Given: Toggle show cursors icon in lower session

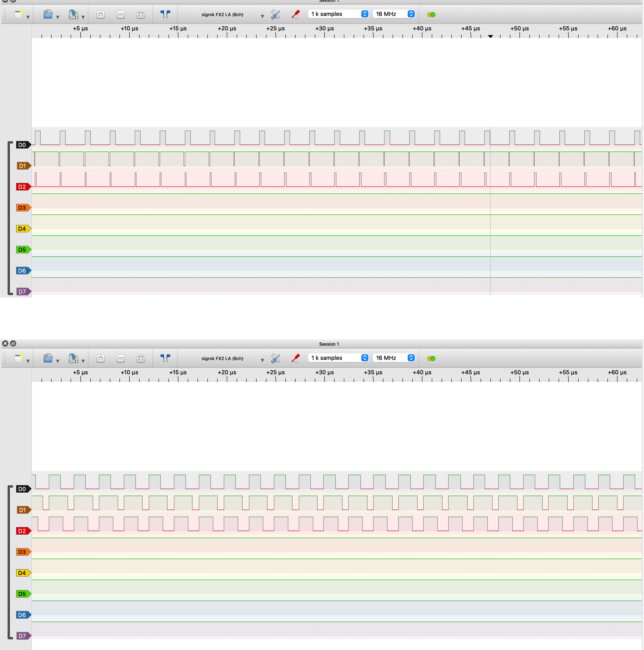Looking at the screenshot, I should point(165,358).
